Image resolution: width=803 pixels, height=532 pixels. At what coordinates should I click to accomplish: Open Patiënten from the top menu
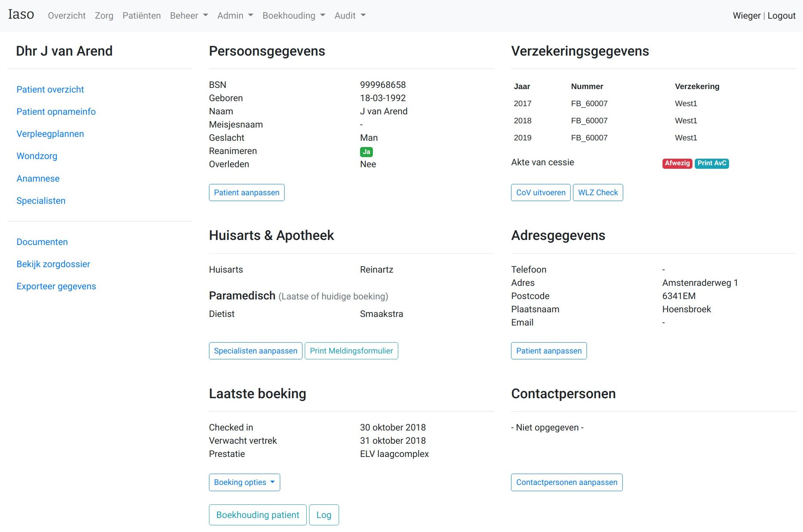pos(141,16)
